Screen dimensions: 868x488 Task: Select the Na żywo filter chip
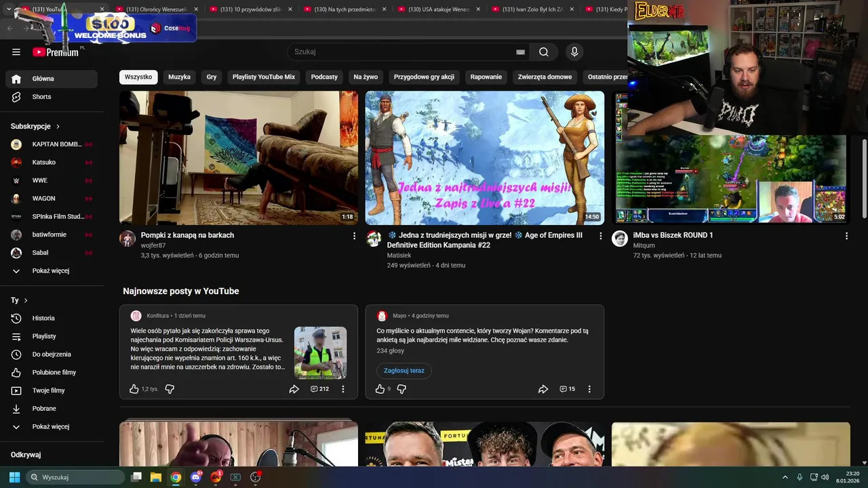coord(366,77)
